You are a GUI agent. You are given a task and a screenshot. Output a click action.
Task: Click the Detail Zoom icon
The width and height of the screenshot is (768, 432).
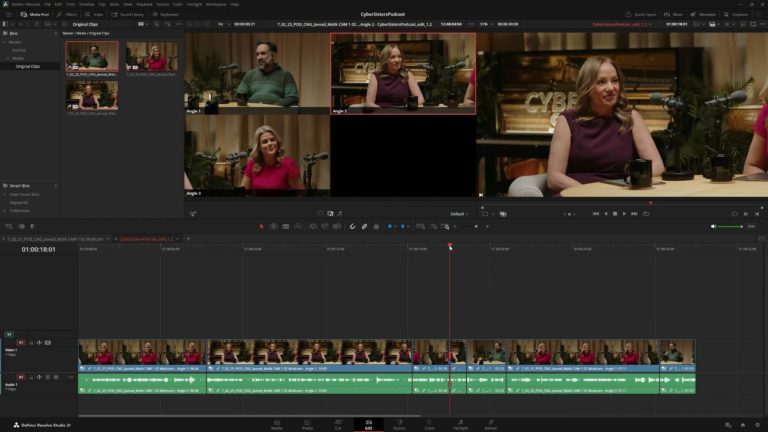pyautogui.click(x=433, y=226)
